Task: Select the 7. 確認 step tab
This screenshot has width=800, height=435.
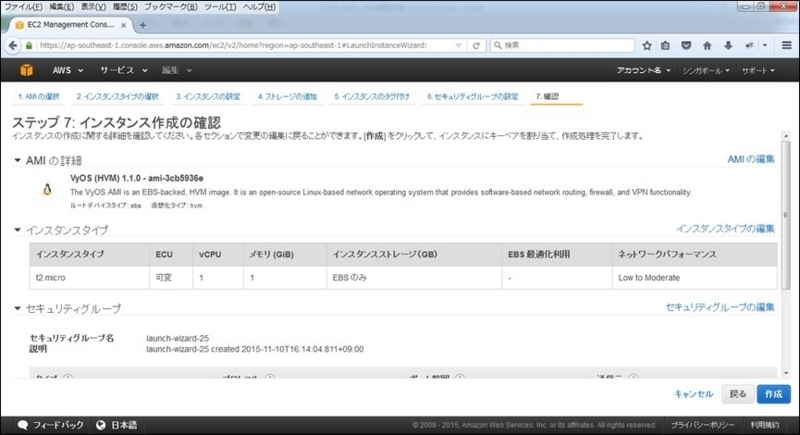Action: [x=547, y=96]
